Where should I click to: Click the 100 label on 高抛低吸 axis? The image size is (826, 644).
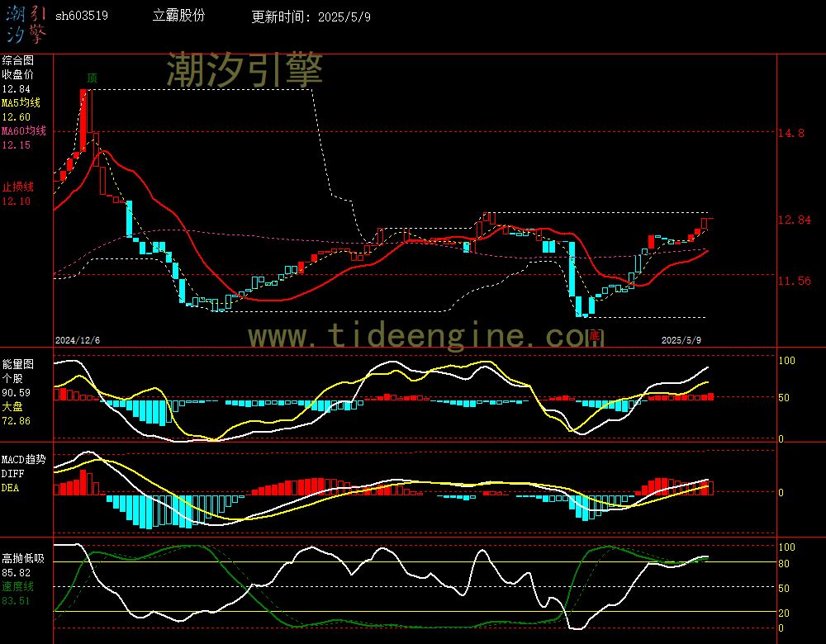786,547
